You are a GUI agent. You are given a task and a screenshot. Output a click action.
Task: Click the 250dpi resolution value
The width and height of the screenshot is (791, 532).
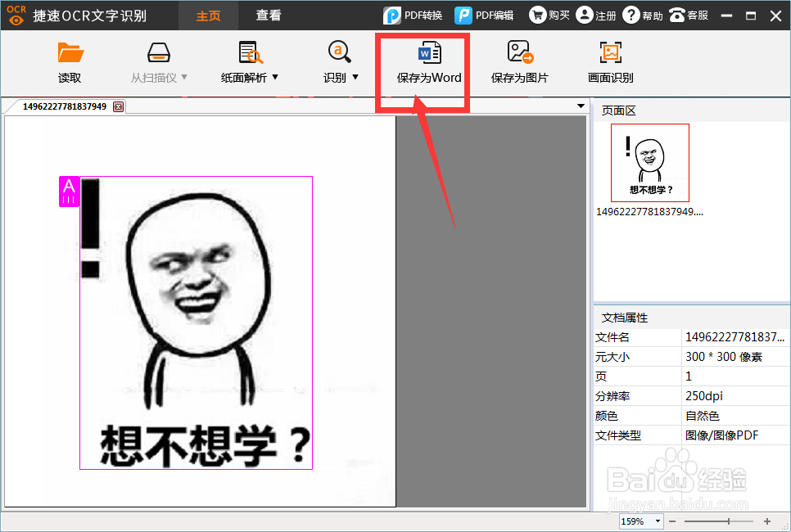[703, 396]
